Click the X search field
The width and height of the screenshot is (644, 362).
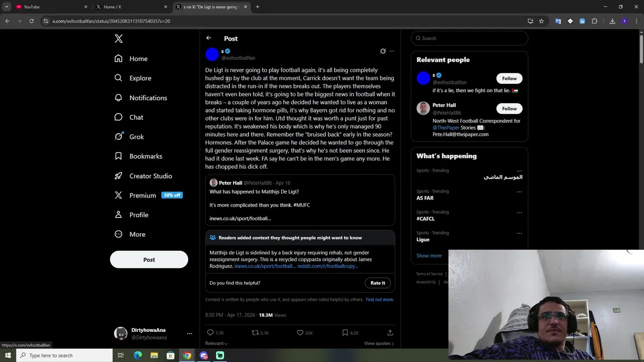469,38
